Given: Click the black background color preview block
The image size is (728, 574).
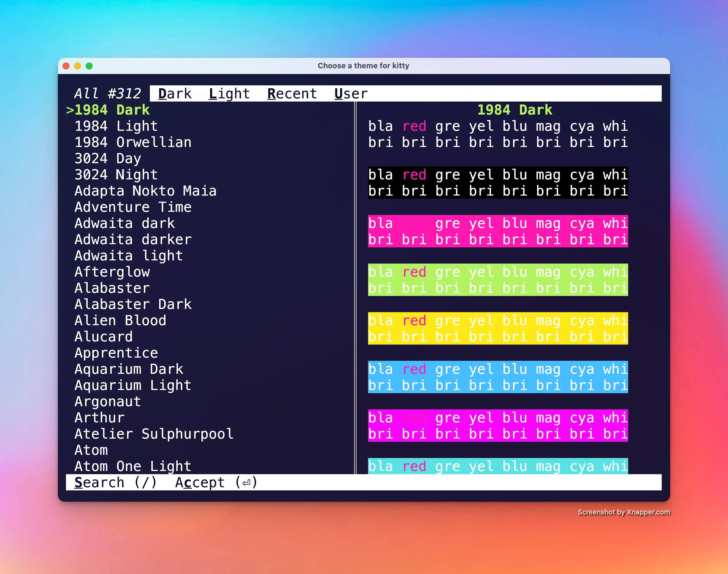Looking at the screenshot, I should [498, 183].
